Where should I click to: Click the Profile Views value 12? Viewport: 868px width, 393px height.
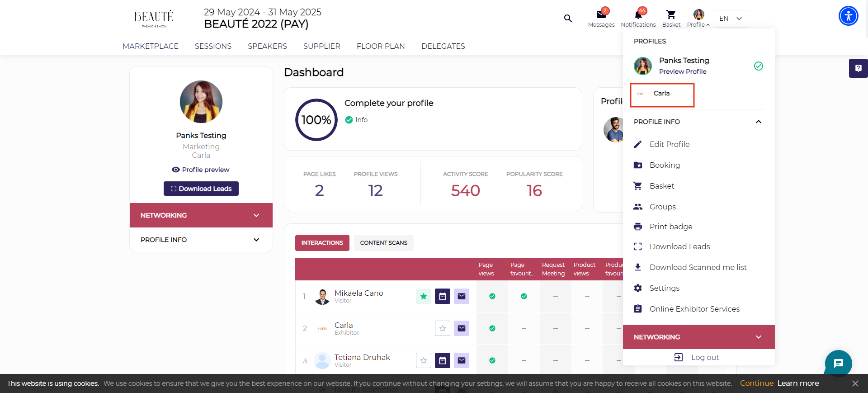[x=375, y=190]
